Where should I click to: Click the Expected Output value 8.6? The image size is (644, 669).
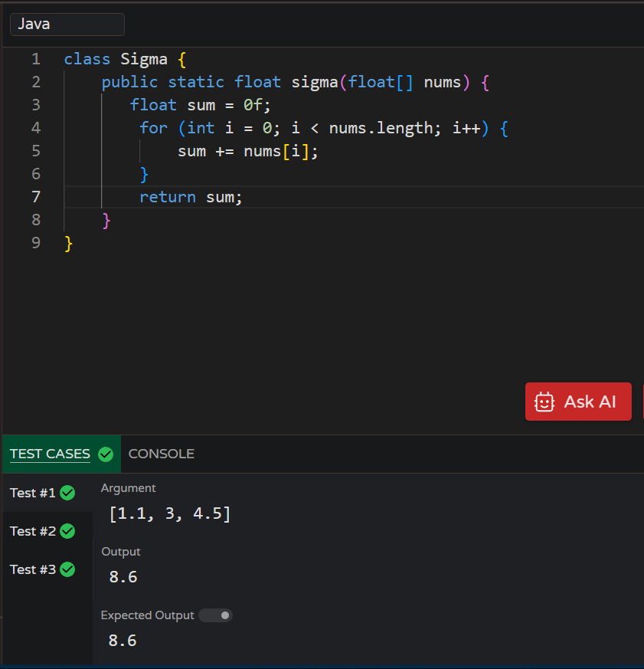click(123, 641)
